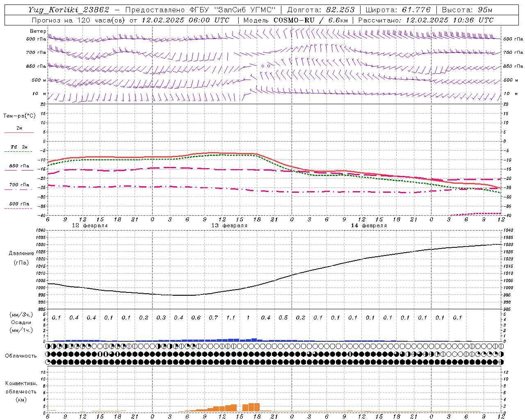
Task: Click the two calm-wind circles at 850 гПа
Action: point(266,66)
